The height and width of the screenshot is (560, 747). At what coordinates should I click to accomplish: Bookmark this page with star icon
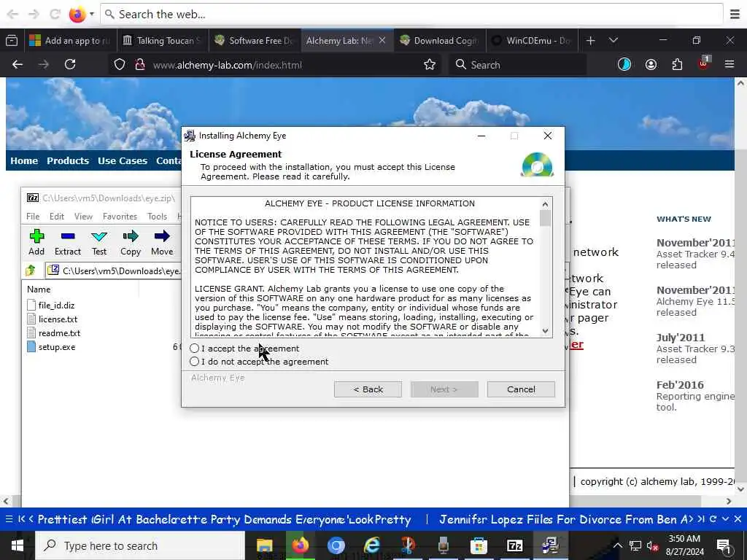[429, 64]
